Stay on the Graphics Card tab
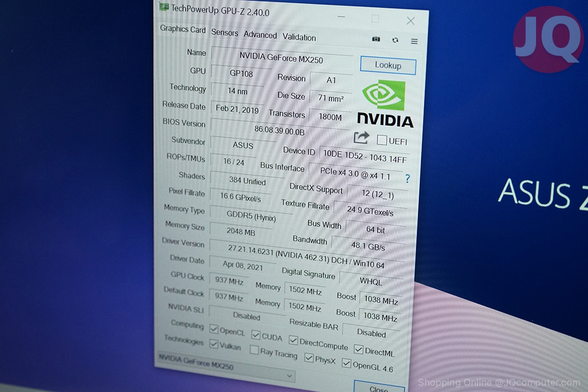This screenshot has width=588, height=392. (x=183, y=29)
